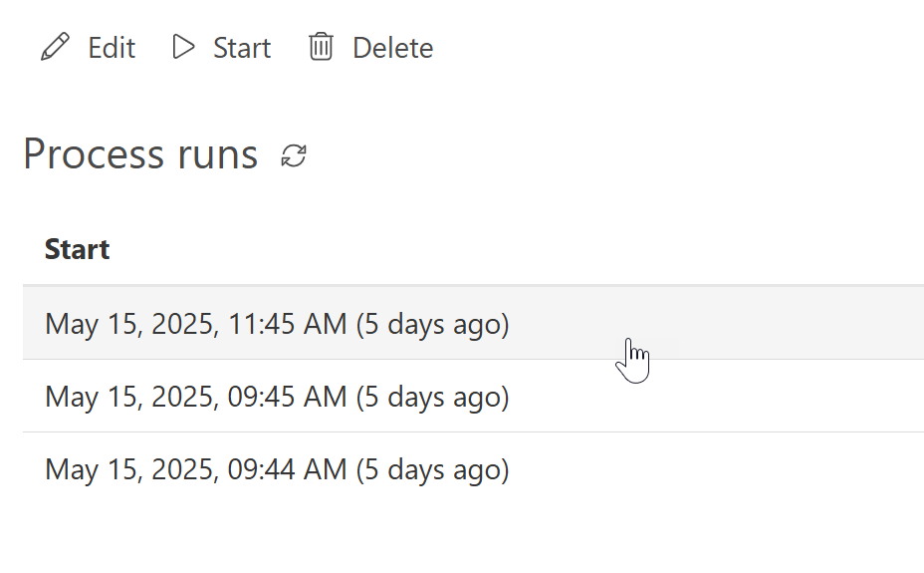This screenshot has width=924, height=573.
Task: Click the word Process in the heading
Action: 94,154
